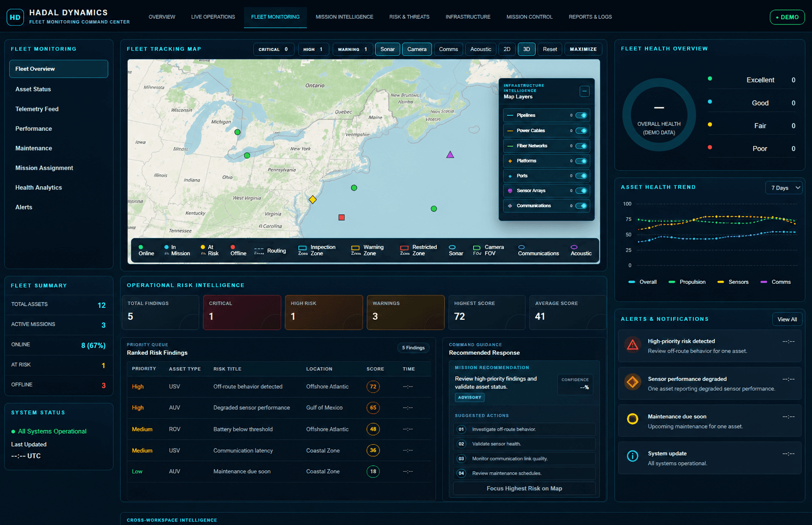Click the purple triangle marker on map
Screen dimensions: 812x525
click(x=450, y=155)
